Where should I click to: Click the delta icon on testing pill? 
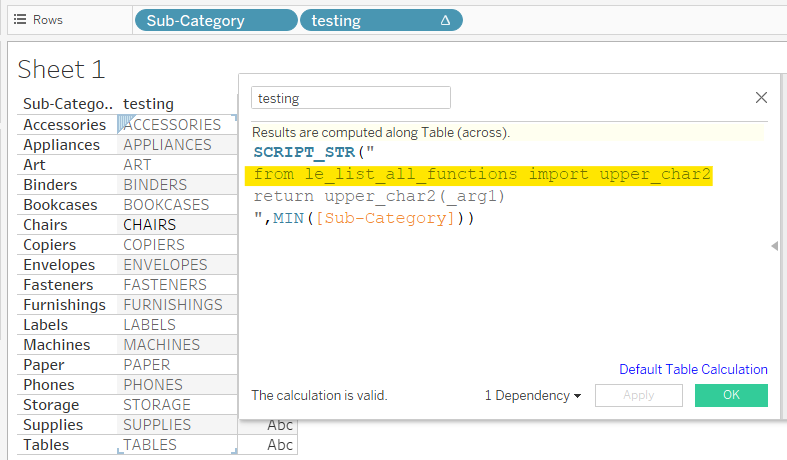(x=445, y=20)
